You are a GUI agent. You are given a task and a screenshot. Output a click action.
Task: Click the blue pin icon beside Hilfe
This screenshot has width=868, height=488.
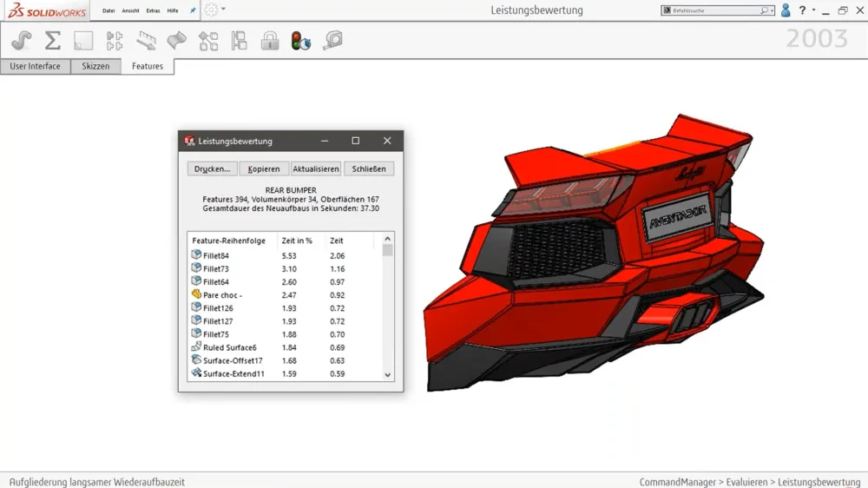coord(193,10)
